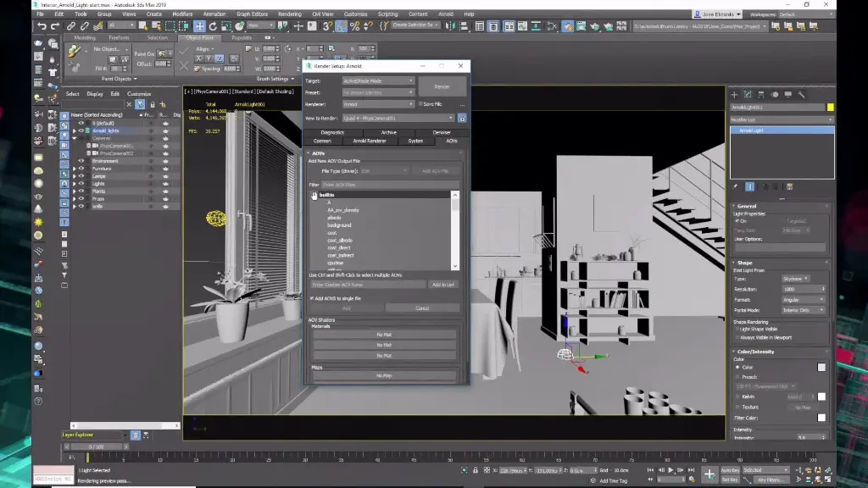Screen dimensions: 868x488
Task: Click the light Color white swatch
Action: pyautogui.click(x=821, y=368)
